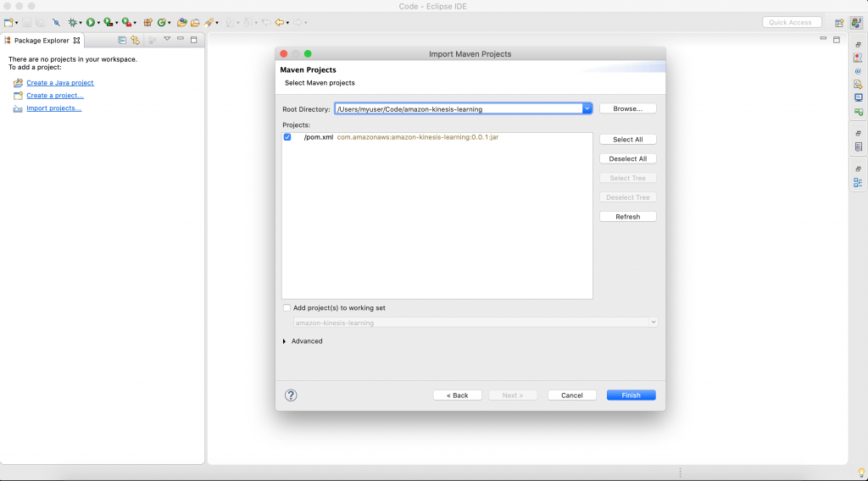The height and width of the screenshot is (481, 868).
Task: Click the Quick Access search field
Action: click(792, 23)
